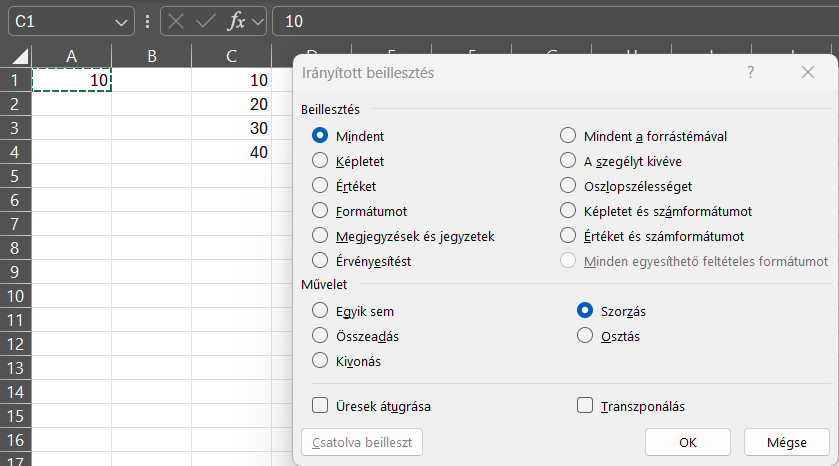Screen dimensions: 839x466
Task: Choose the Összeadás operation
Action: pos(320,336)
